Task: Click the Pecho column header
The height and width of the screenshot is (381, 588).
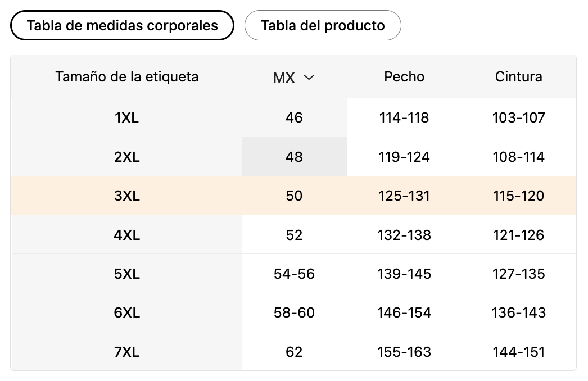Action: click(x=404, y=77)
